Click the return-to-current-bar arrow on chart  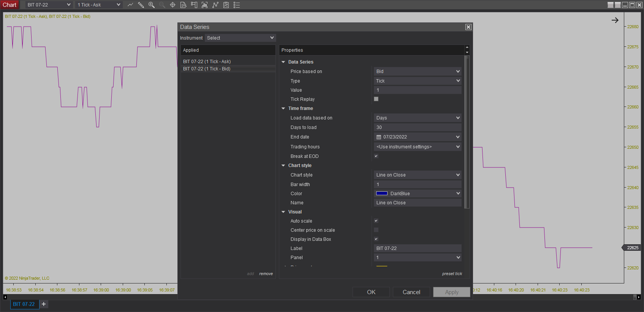coord(615,20)
